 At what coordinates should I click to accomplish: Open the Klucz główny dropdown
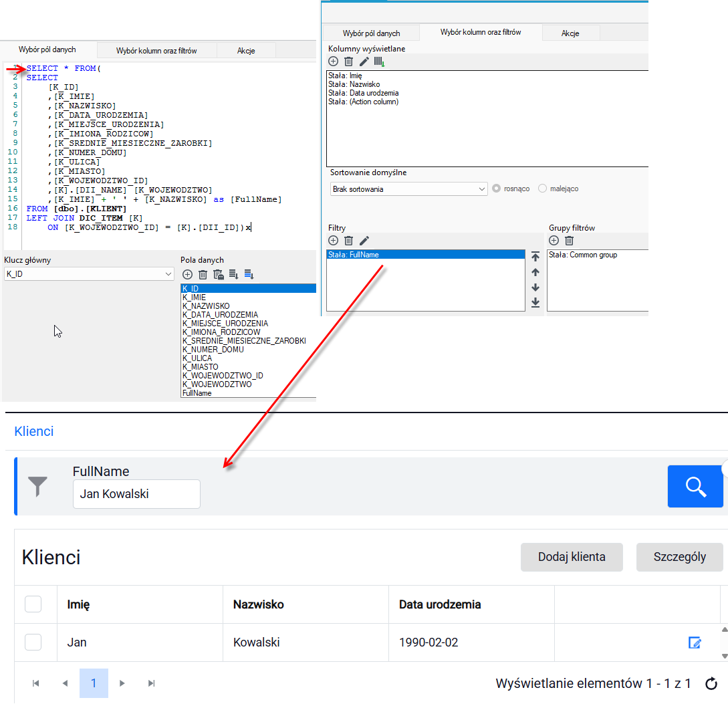click(x=89, y=274)
